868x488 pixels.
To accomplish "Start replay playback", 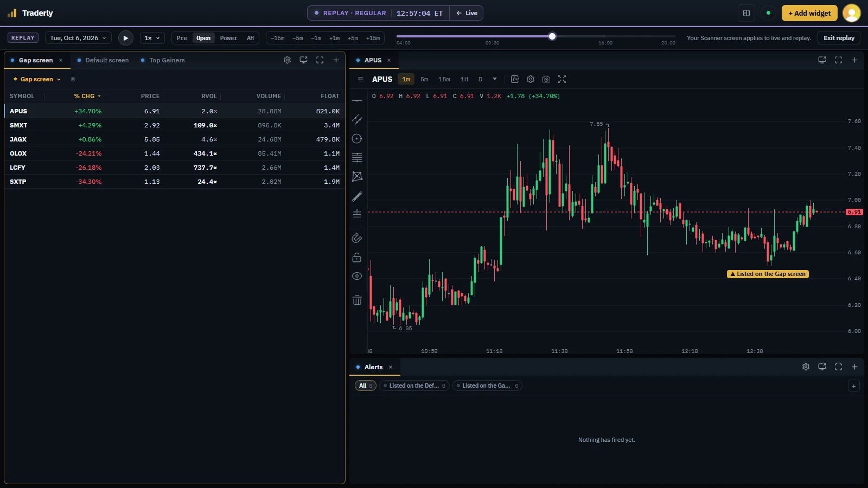I will click(x=126, y=38).
